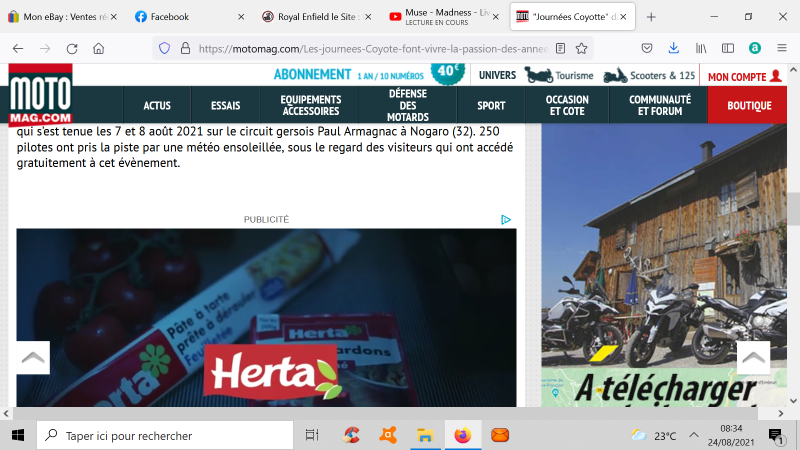Click the right scroll-to-top arrow button
This screenshot has height=450, width=800.
[753, 358]
